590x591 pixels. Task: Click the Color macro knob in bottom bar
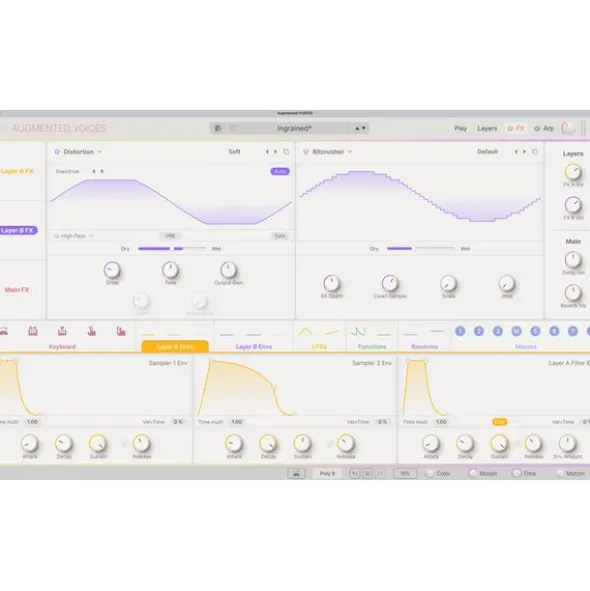click(429, 473)
